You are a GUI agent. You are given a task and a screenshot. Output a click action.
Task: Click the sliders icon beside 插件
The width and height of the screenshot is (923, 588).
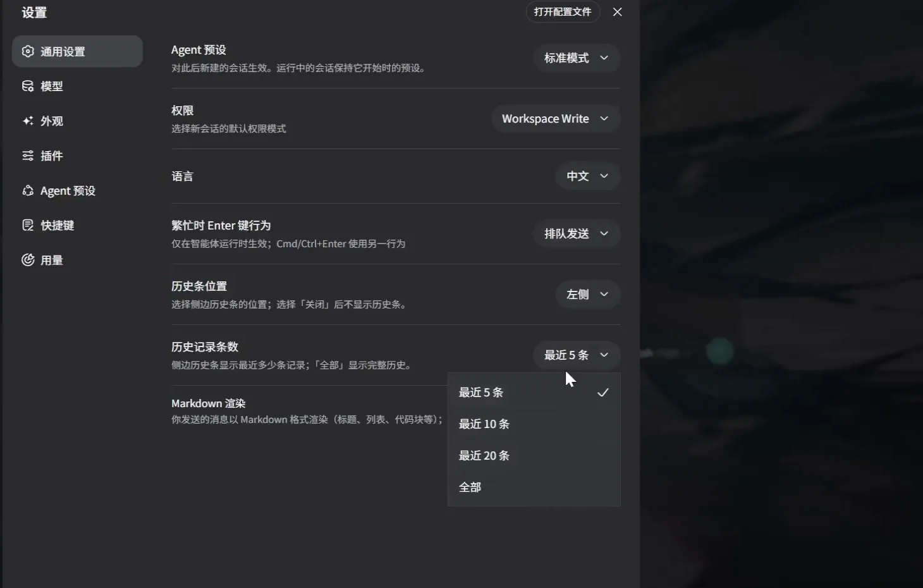[28, 156]
